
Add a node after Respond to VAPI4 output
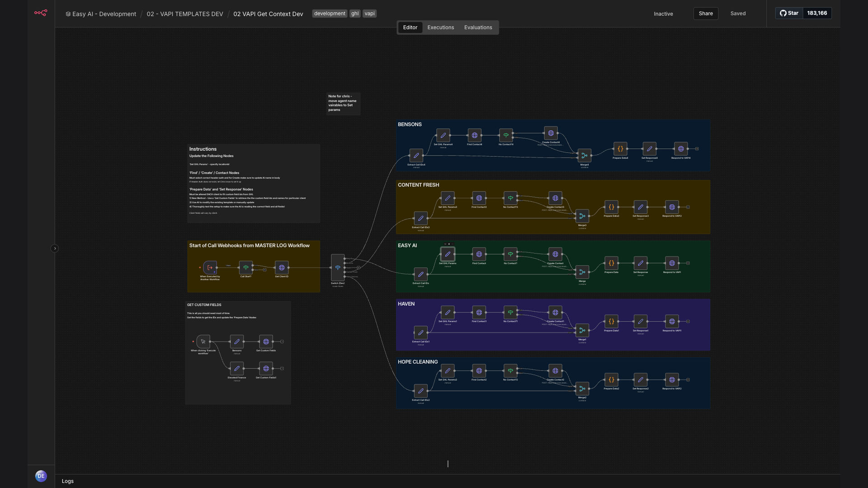(x=697, y=149)
